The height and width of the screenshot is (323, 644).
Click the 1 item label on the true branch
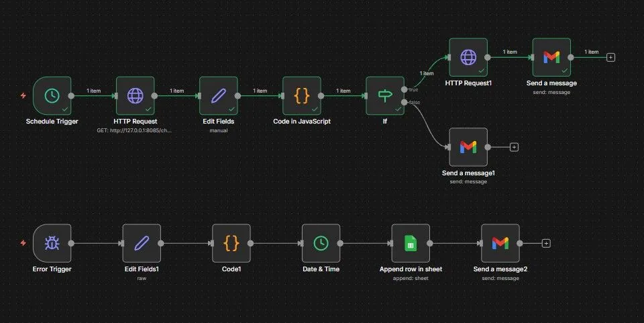(x=427, y=73)
